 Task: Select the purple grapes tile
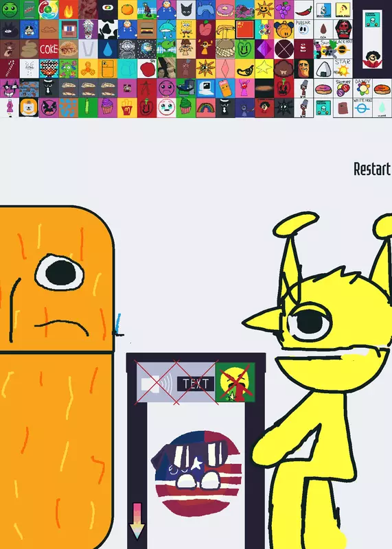[x=284, y=10]
